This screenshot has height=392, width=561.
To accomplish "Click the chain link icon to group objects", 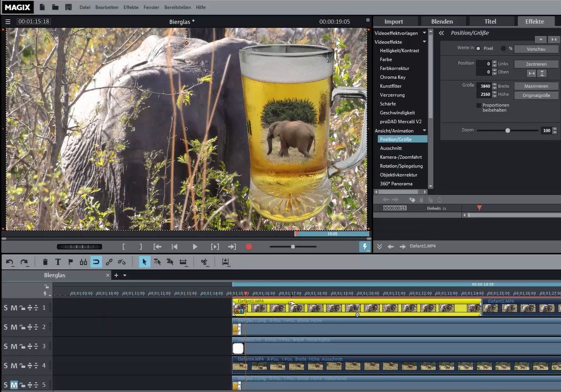I will (x=109, y=262).
